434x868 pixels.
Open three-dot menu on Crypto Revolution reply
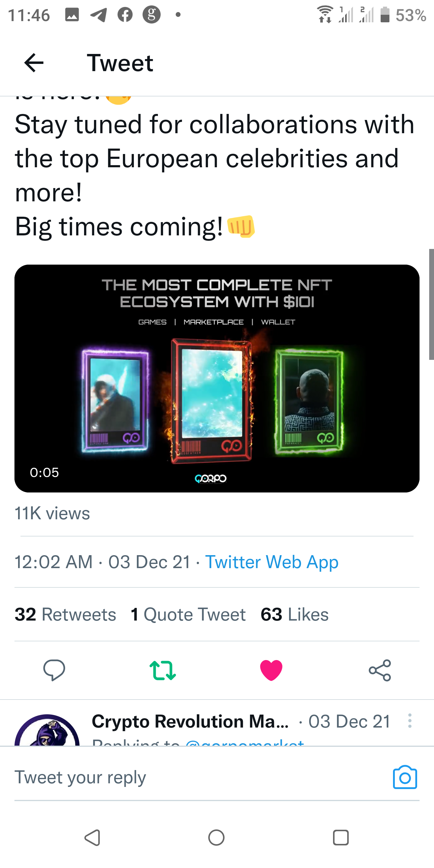click(409, 721)
